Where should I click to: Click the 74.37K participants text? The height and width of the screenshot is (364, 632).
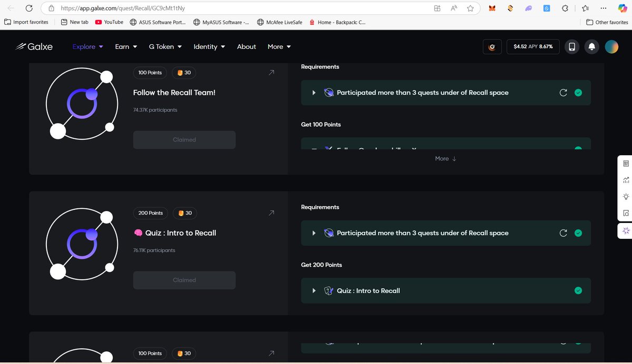[155, 110]
